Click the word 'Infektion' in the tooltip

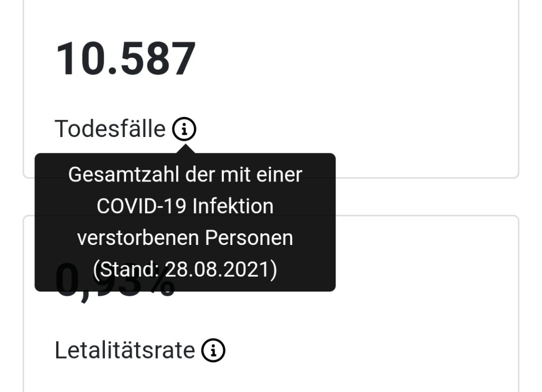point(233,206)
